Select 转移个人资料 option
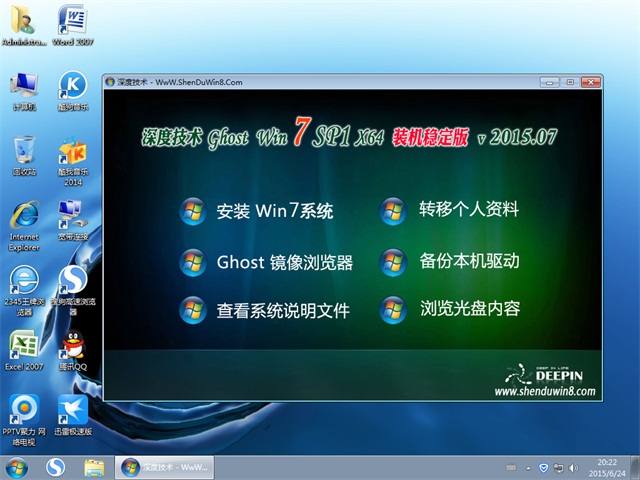 (469, 209)
